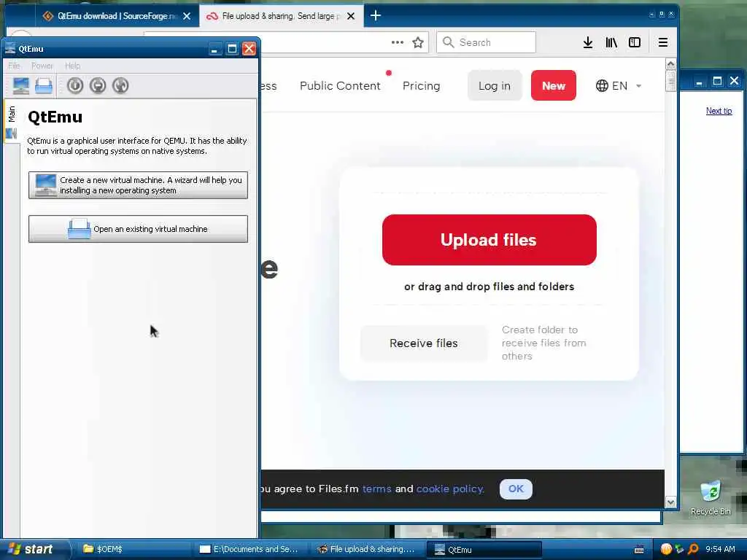Click the Log in button on Files.fm
This screenshot has height=560, width=747.
tap(495, 86)
